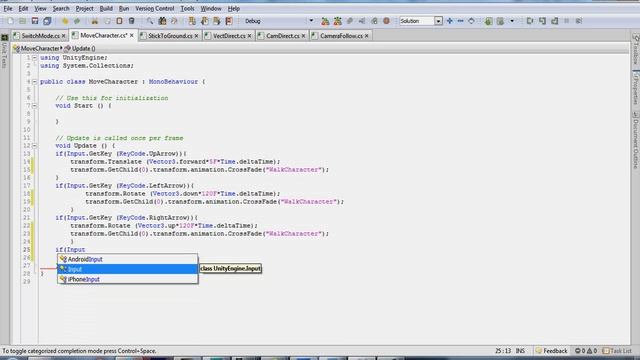Select AndroidInput in completion list
Image resolution: width=640 pixels, height=360 pixels.
[x=128, y=259]
